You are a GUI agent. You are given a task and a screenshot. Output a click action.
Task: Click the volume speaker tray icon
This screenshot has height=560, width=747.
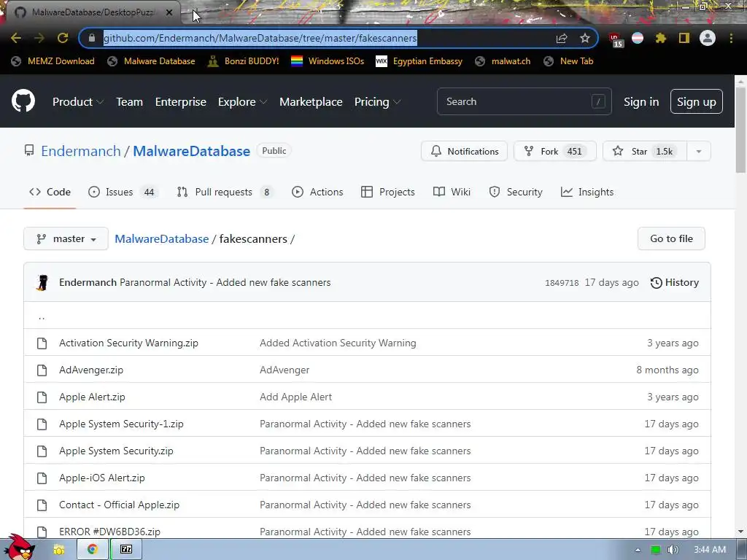coord(673,550)
